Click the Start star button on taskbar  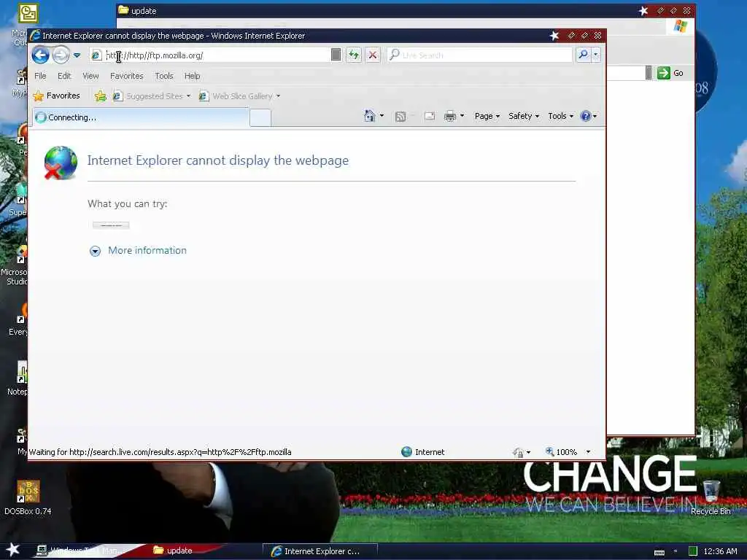pyautogui.click(x=13, y=550)
